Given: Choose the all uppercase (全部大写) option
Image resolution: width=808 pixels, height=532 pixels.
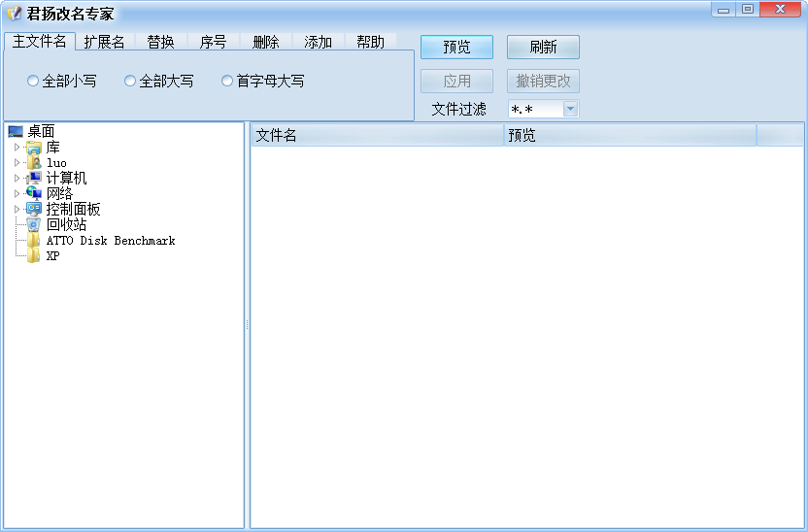Looking at the screenshot, I should click(130, 82).
